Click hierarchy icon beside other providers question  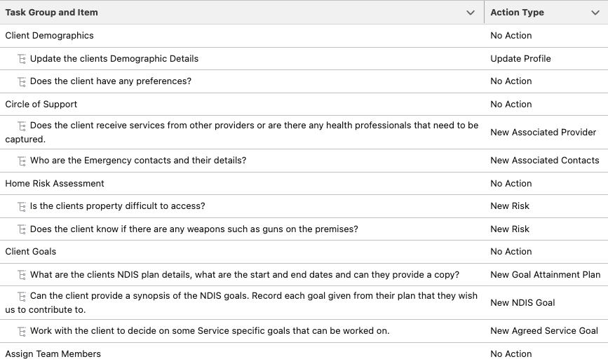click(x=22, y=126)
